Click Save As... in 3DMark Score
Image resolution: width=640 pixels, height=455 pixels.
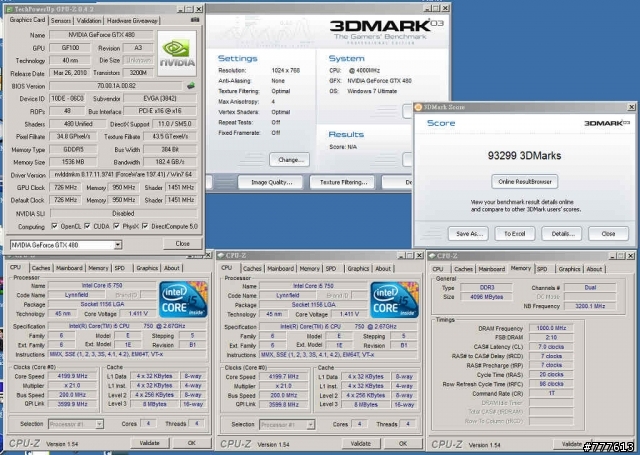(x=469, y=234)
